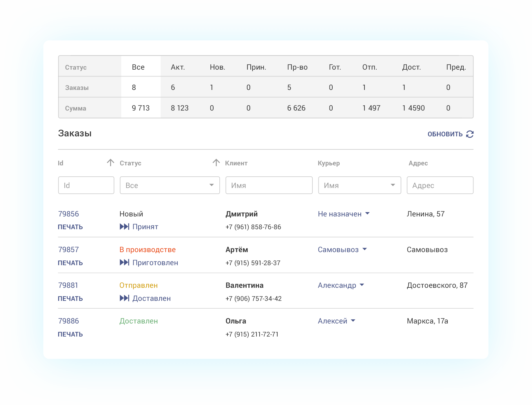
Task: Advance order 79856 using fast-forward icon
Action: [124, 227]
